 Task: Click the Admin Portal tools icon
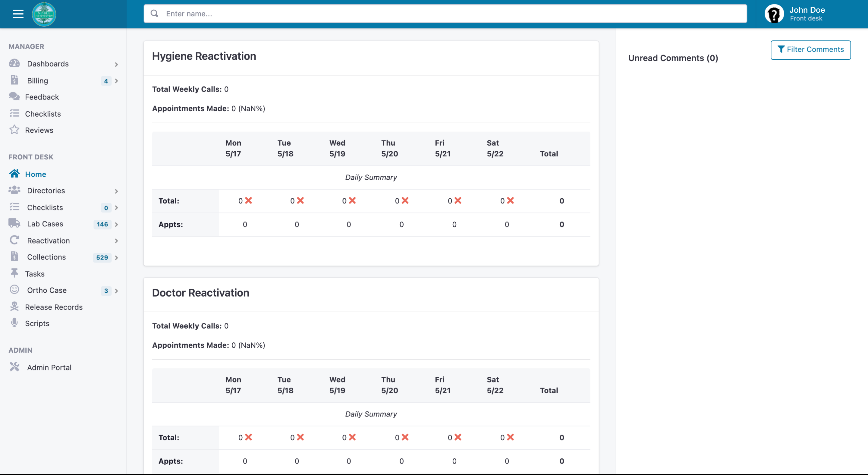[14, 367]
